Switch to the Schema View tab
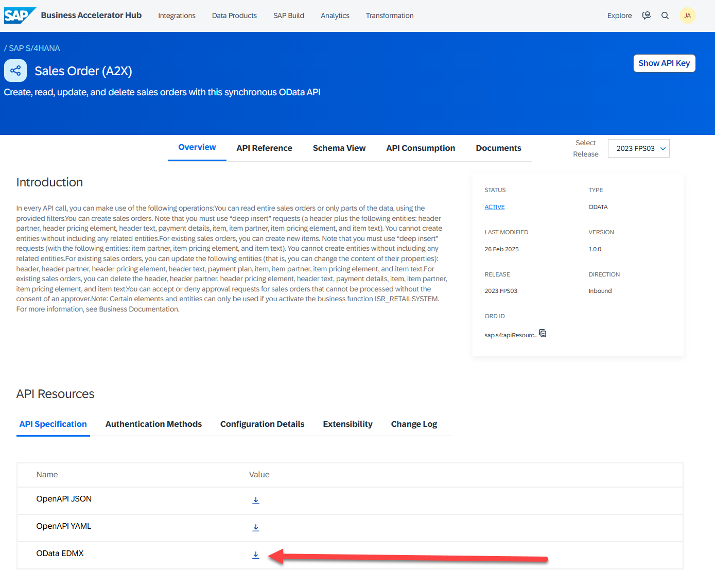The width and height of the screenshot is (715, 588). tap(339, 148)
